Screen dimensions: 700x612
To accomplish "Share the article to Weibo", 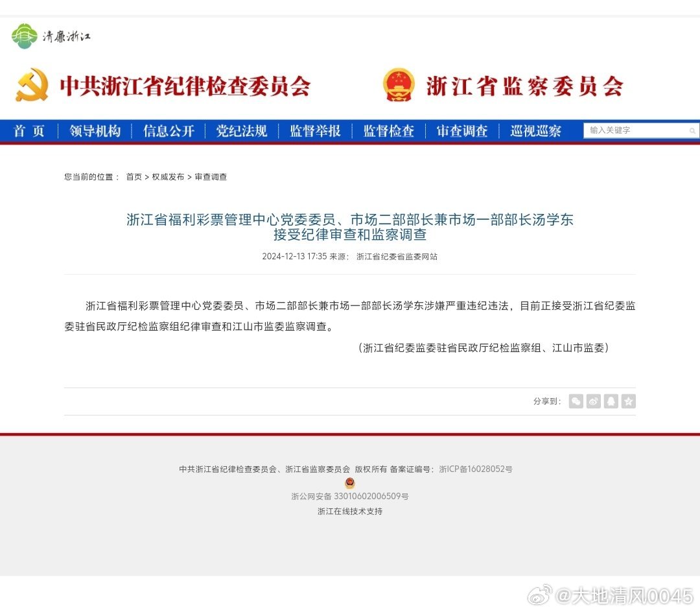I will (x=593, y=401).
